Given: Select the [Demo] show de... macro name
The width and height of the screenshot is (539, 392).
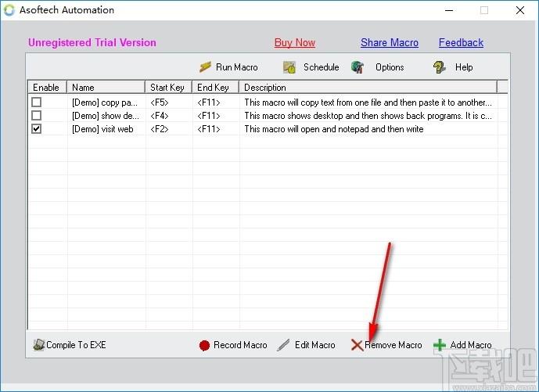Looking at the screenshot, I should coord(105,116).
